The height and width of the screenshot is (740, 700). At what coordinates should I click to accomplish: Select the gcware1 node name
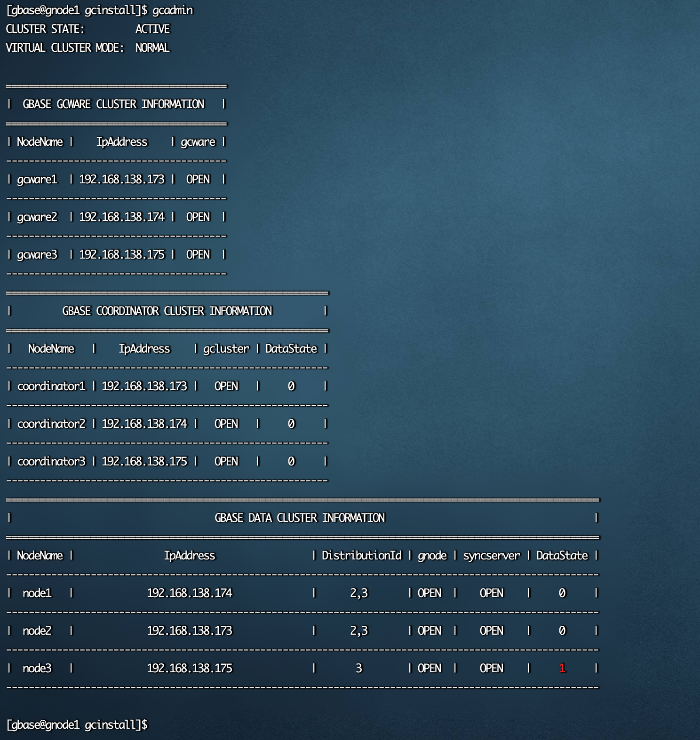click(37, 180)
